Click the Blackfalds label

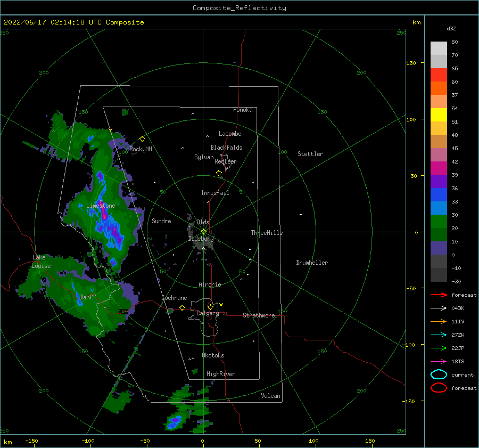pos(226,148)
